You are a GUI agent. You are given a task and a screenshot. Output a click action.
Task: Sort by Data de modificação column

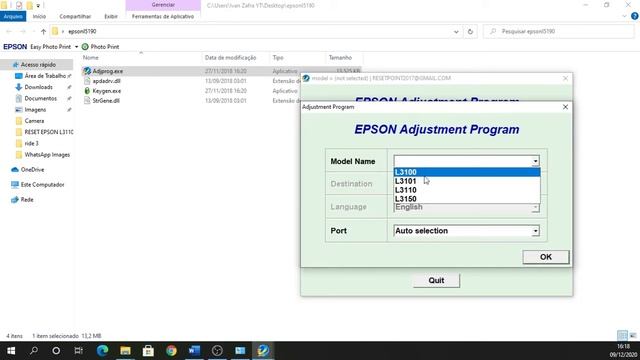point(230,58)
